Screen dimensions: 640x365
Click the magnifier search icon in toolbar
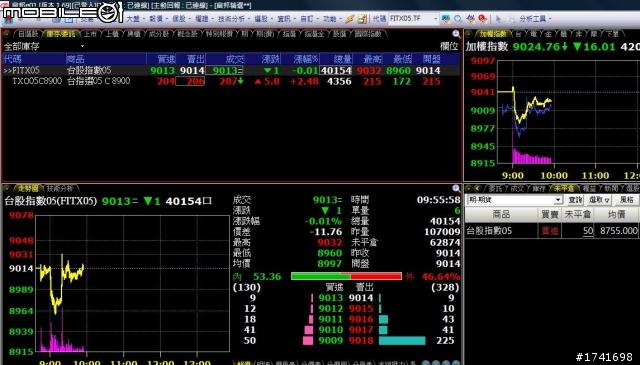[458, 19]
